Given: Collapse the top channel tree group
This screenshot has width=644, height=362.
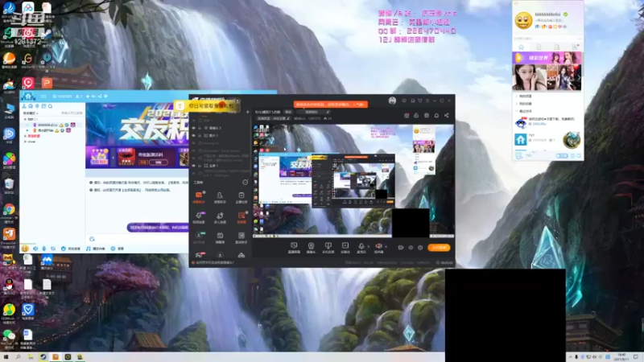Looking at the screenshot, I should (x=26, y=119).
